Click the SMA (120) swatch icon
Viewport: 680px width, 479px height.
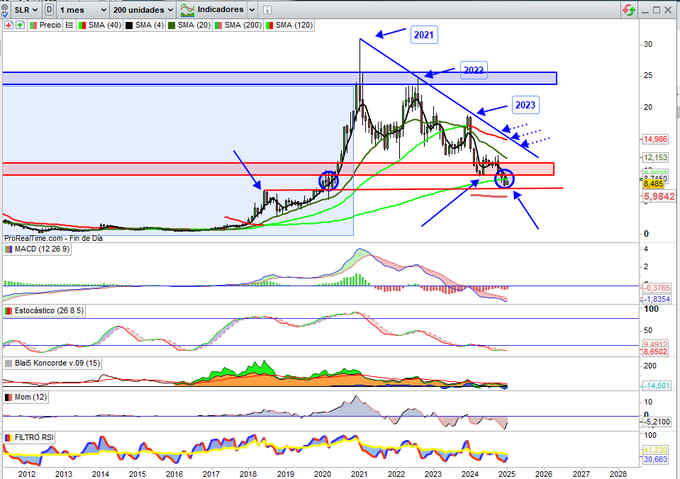point(269,26)
